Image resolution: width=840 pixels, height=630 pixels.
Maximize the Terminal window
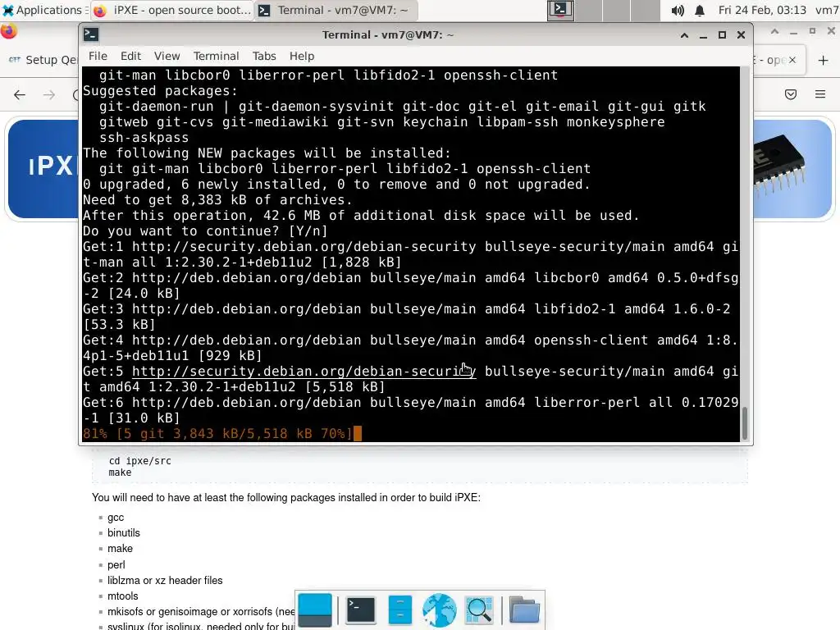pos(722,35)
